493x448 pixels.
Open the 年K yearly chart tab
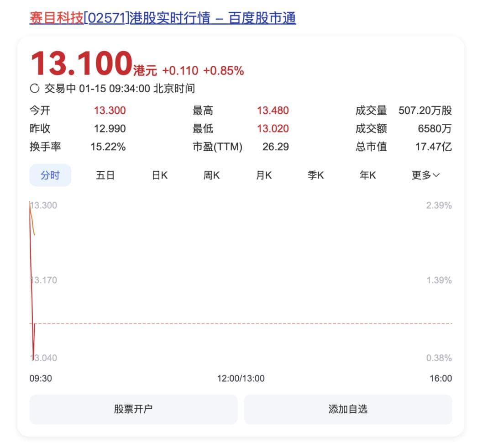367,175
